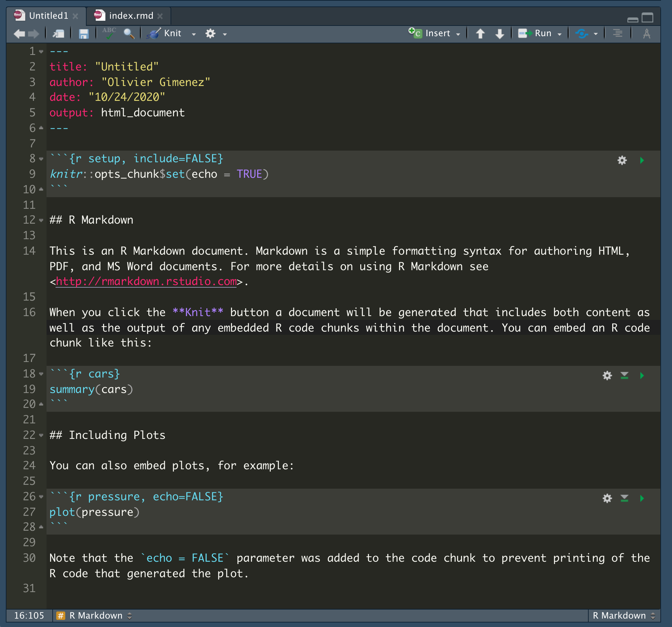
Task: Show document in new window icon
Action: 58,34
